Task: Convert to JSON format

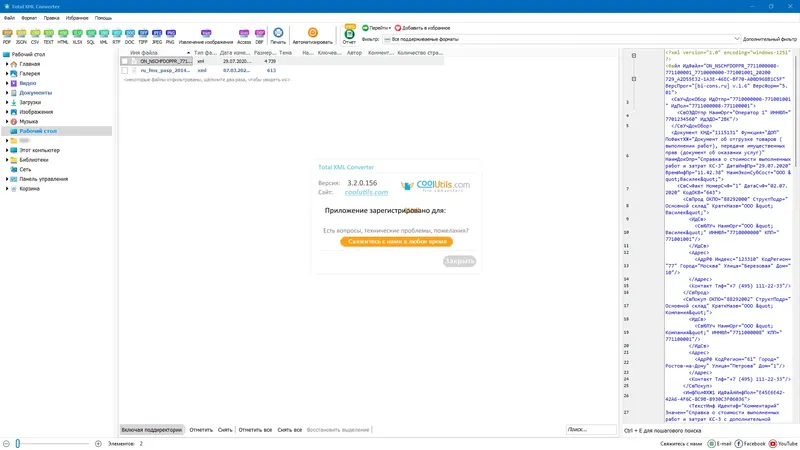Action: [21, 36]
